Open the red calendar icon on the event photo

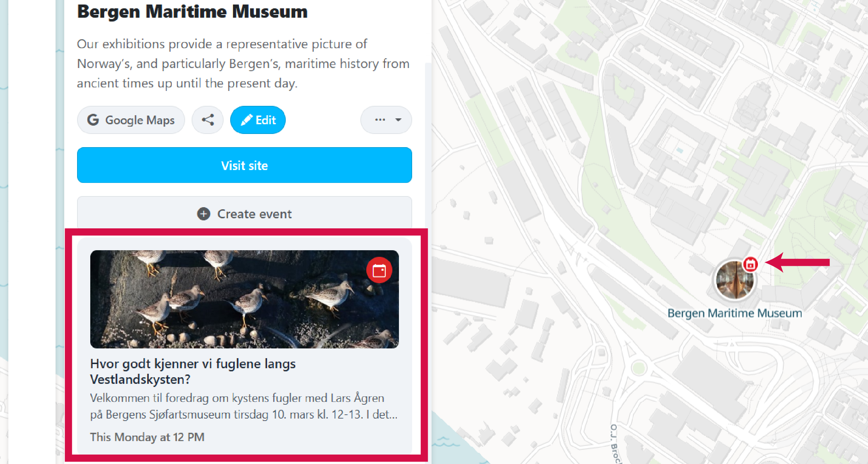[x=379, y=270]
